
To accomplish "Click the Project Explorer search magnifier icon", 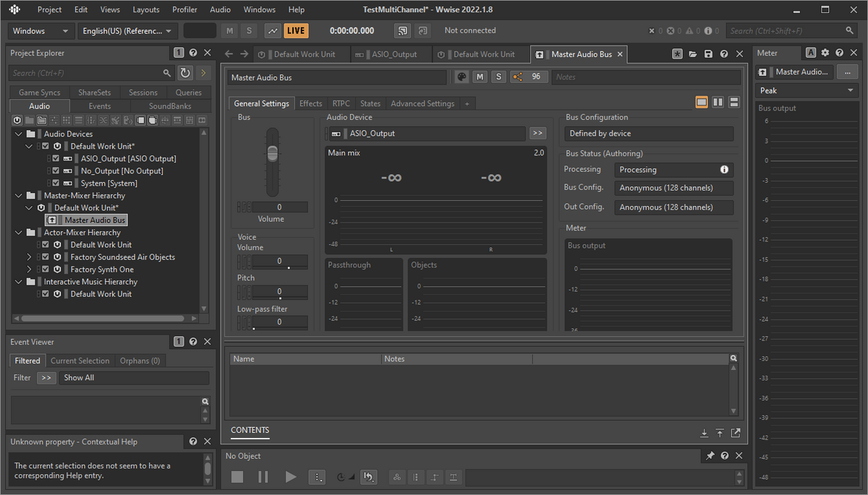I will point(167,73).
